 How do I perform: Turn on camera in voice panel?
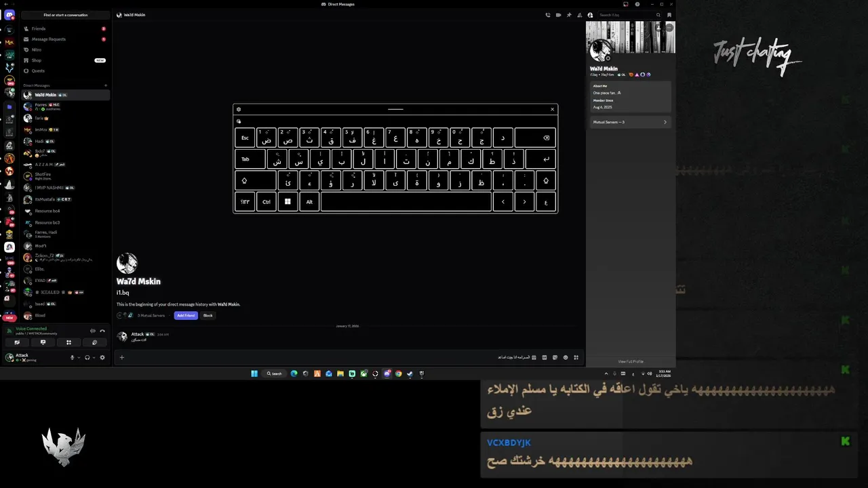pos(17,342)
